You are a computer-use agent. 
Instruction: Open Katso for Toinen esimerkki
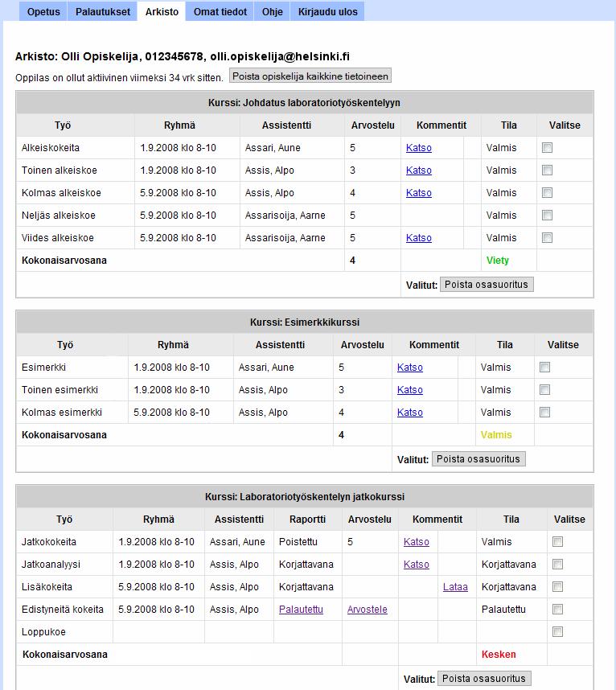pyautogui.click(x=409, y=389)
